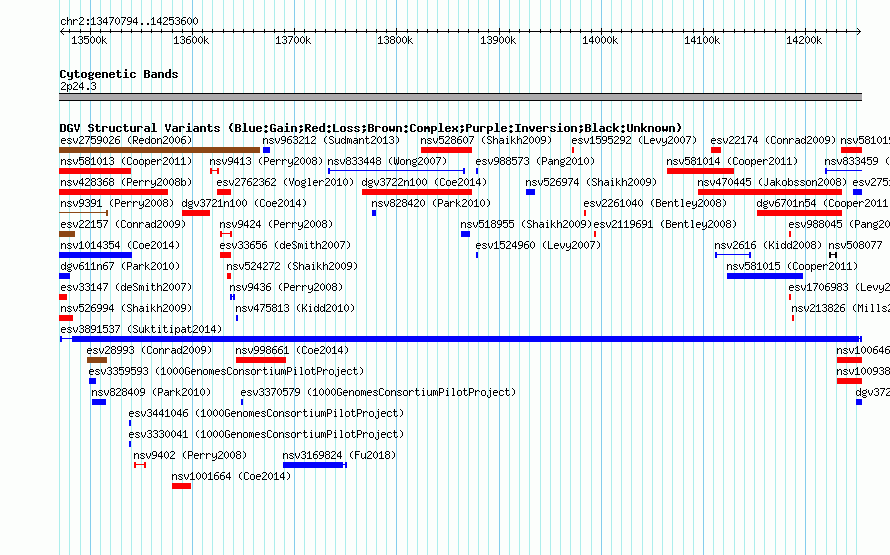Screen dimensions: 890x555
Task: Select the blue bar under nsv3169824
Action: tap(314, 465)
